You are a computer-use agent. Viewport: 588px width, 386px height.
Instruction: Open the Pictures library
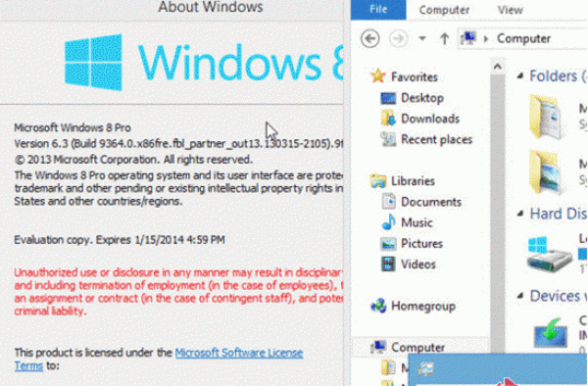point(421,244)
